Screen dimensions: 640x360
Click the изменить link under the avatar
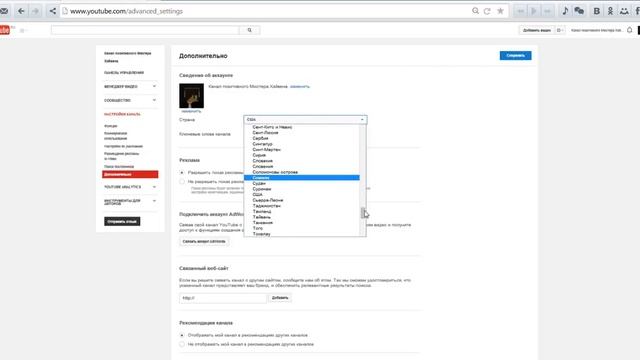click(x=191, y=111)
